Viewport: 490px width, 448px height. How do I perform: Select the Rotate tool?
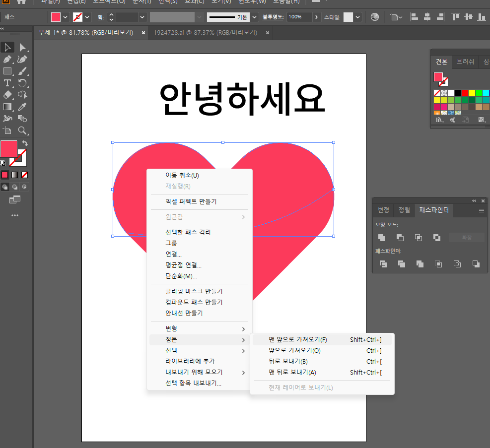[21, 82]
